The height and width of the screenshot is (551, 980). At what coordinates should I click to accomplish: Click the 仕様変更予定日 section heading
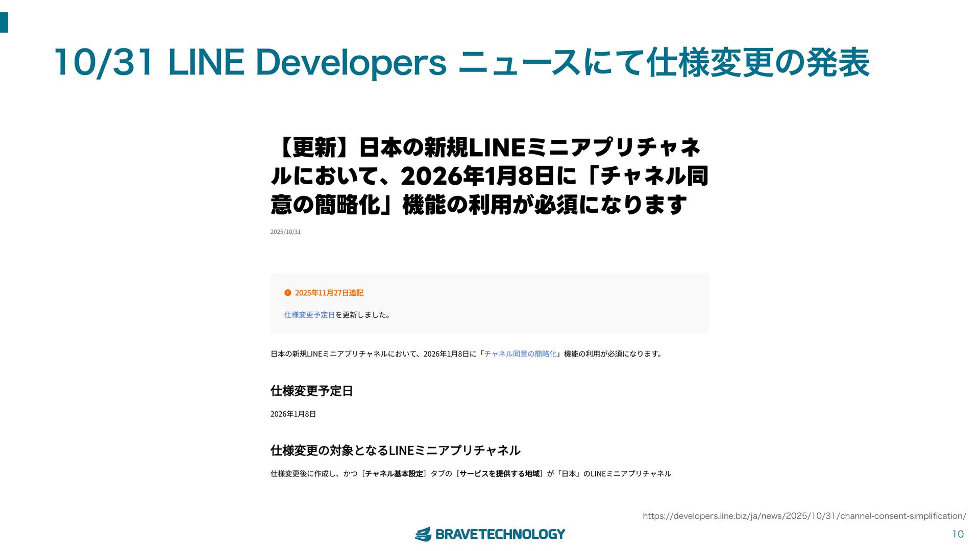311,391
